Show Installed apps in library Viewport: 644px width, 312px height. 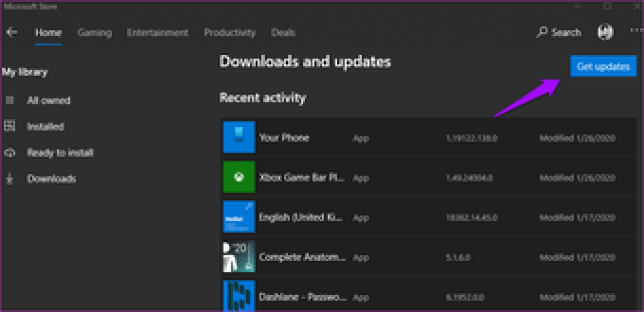[45, 127]
